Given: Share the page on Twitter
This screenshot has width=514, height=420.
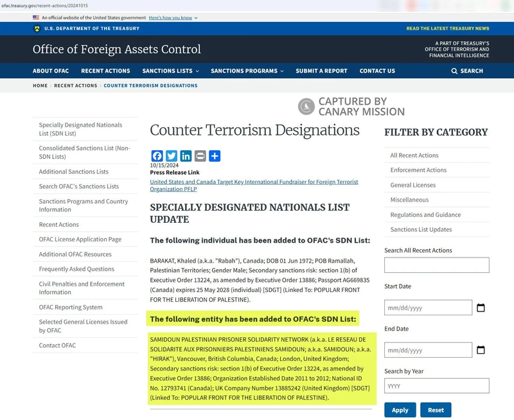Looking at the screenshot, I should (x=171, y=155).
